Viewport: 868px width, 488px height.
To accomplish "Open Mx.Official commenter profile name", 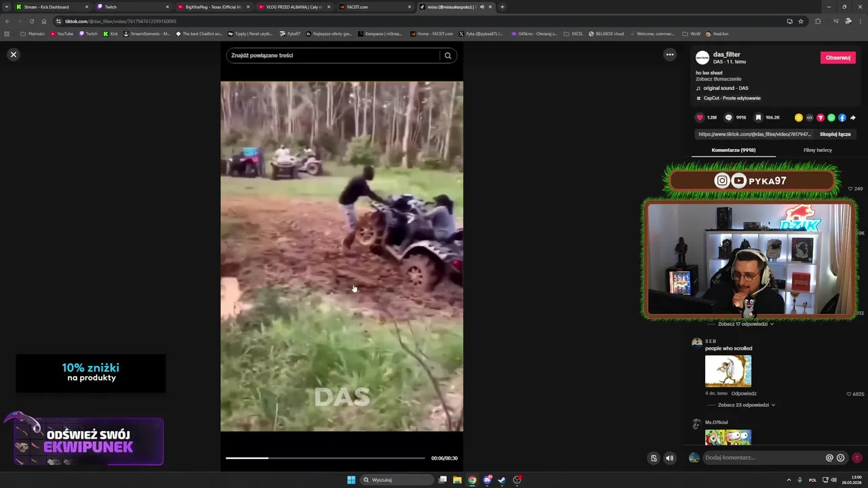I will 716,422.
